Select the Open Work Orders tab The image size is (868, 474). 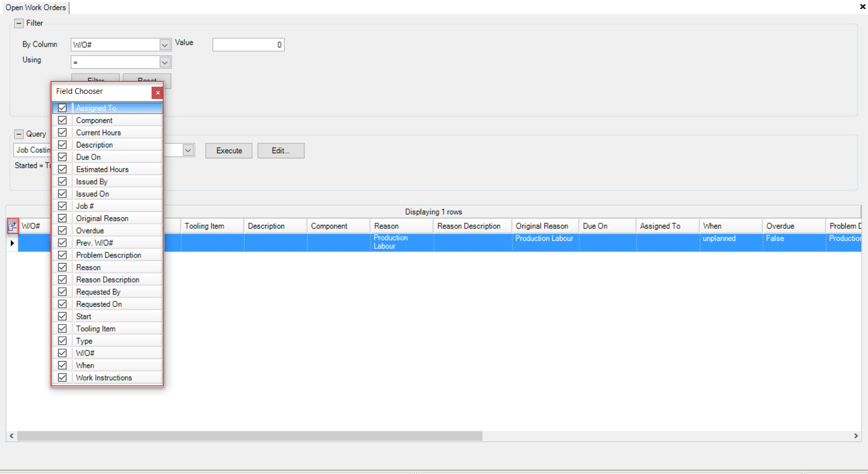coord(36,8)
